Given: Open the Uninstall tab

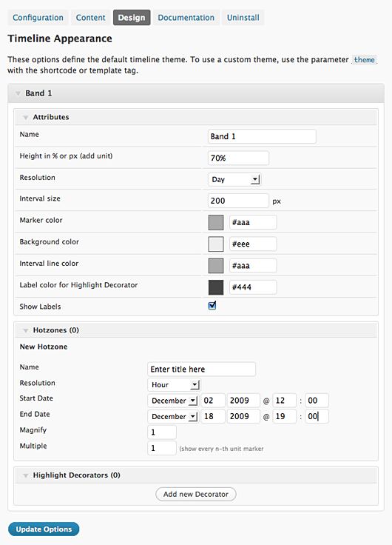Looking at the screenshot, I should pos(243,18).
